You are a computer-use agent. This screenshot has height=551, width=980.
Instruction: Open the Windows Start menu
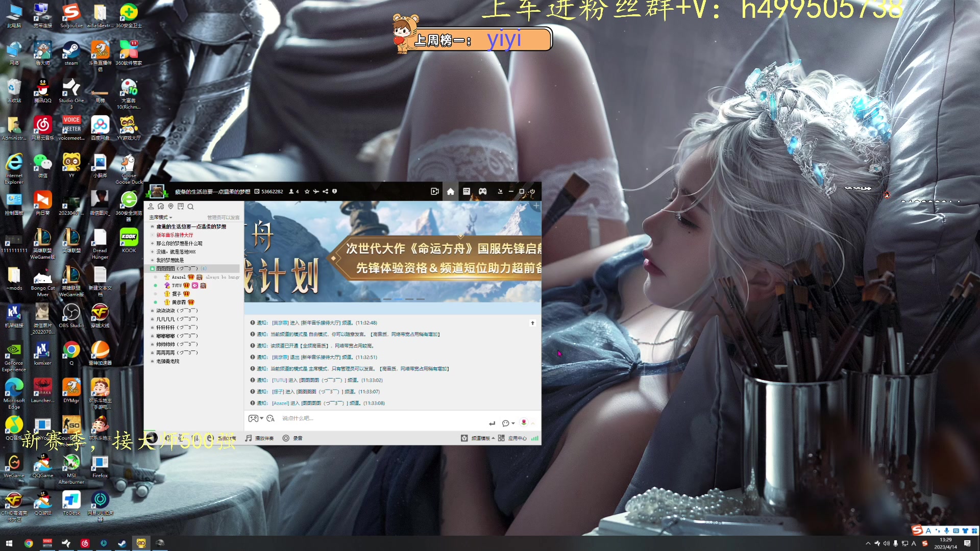click(9, 543)
